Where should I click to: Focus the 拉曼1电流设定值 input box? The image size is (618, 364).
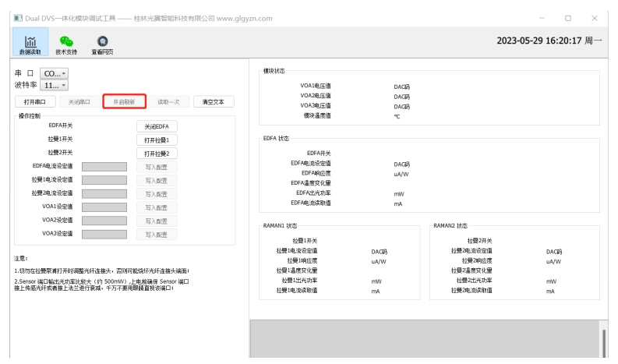pyautogui.click(x=104, y=180)
